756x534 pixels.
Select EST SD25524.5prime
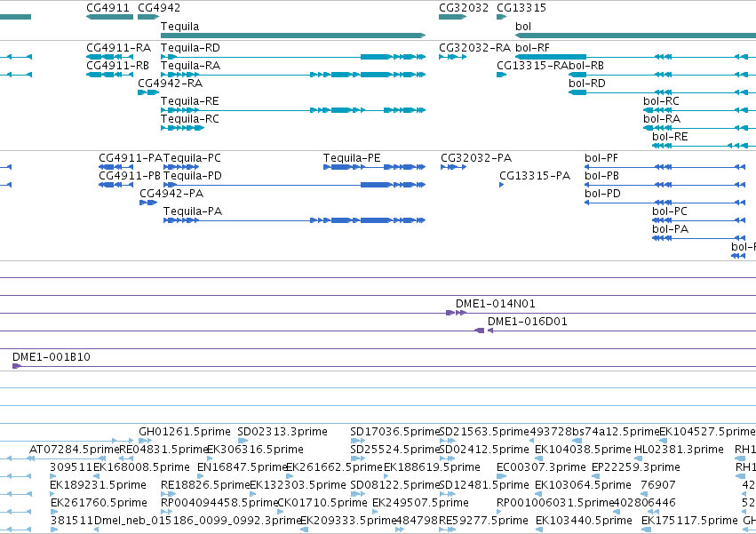394,450
